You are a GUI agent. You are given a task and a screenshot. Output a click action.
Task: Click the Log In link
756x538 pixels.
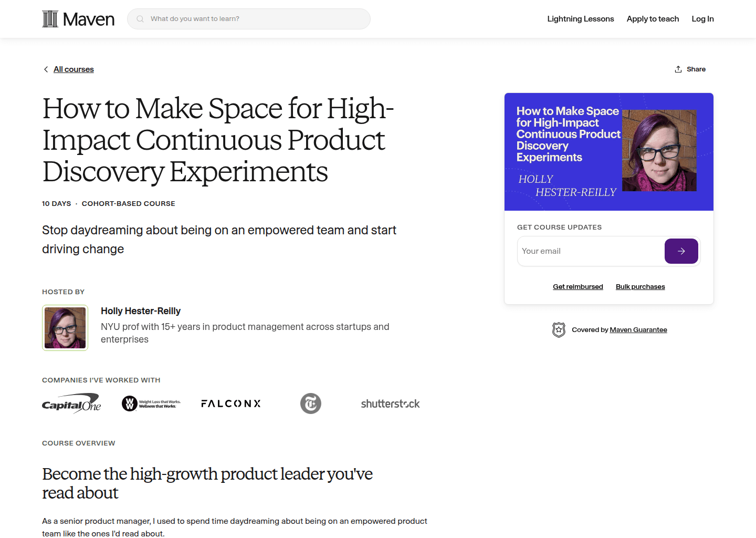(702, 18)
